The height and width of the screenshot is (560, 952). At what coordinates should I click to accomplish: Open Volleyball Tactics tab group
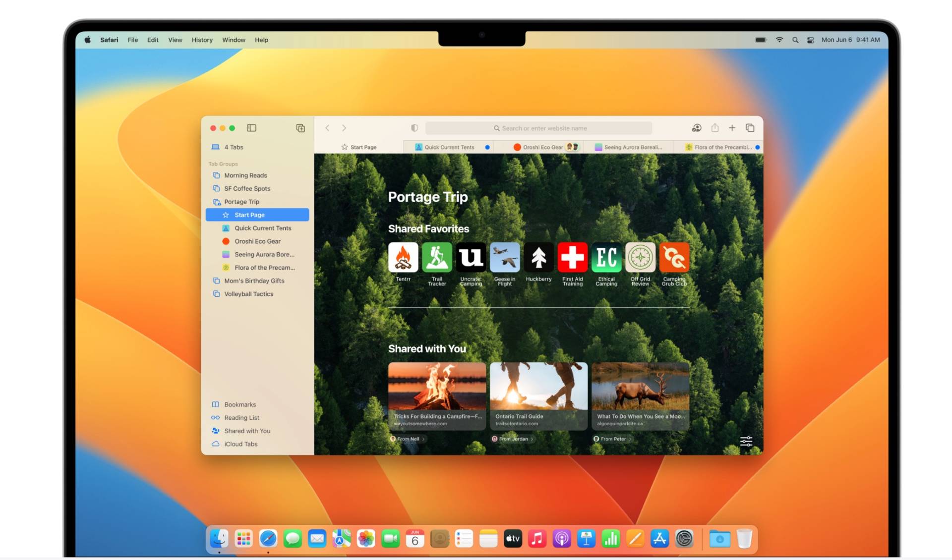point(257,294)
